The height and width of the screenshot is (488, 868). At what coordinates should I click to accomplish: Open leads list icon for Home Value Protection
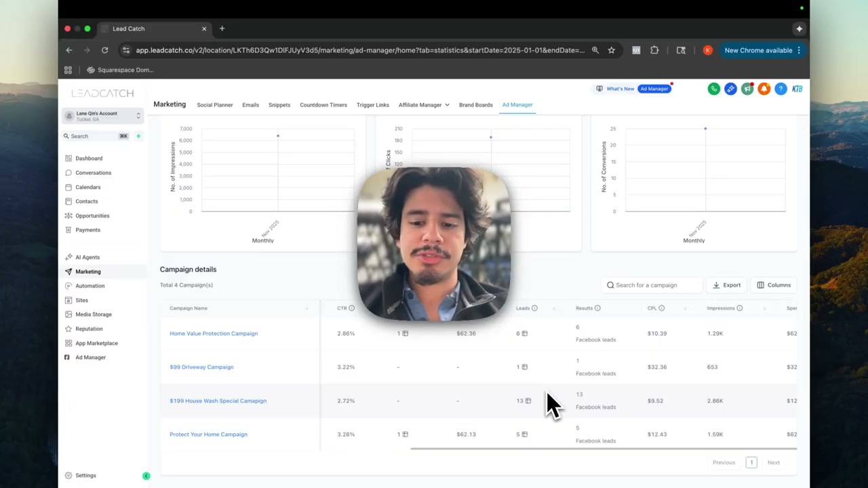[x=524, y=333]
